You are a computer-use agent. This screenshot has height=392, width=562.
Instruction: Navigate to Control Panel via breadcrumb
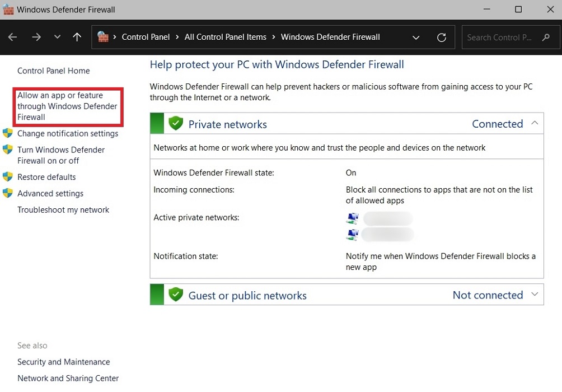(x=146, y=37)
